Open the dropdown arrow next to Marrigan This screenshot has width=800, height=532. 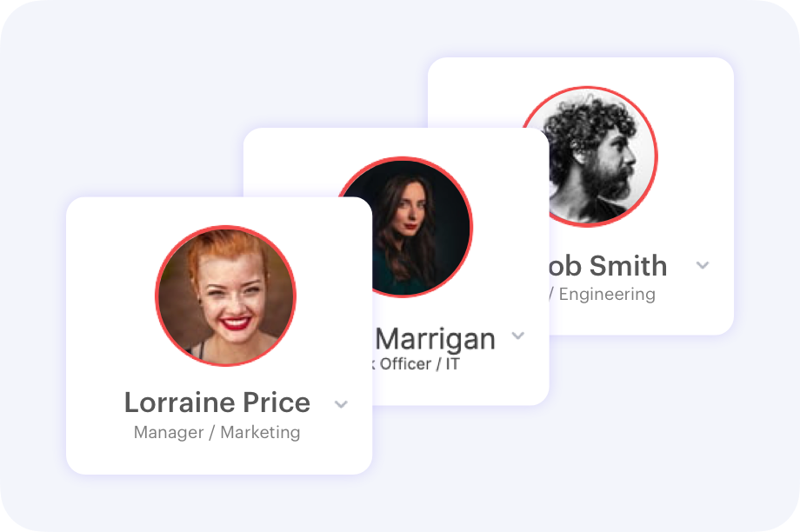tap(518, 336)
